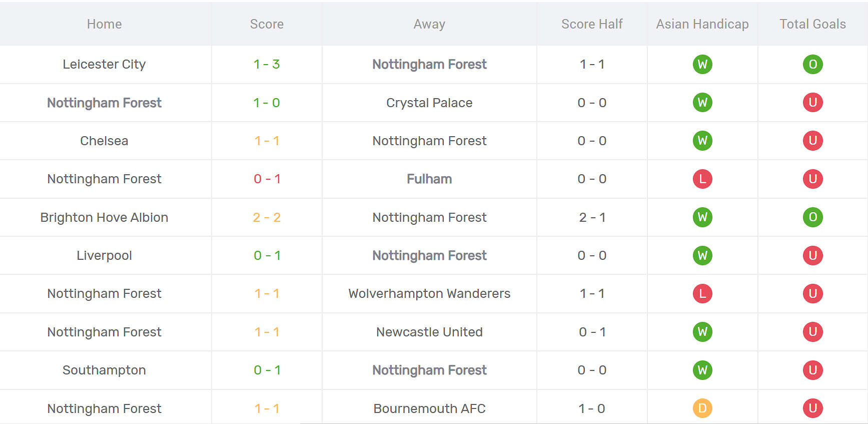
Task: Click green W badge in Liverpool row
Action: coord(702,255)
